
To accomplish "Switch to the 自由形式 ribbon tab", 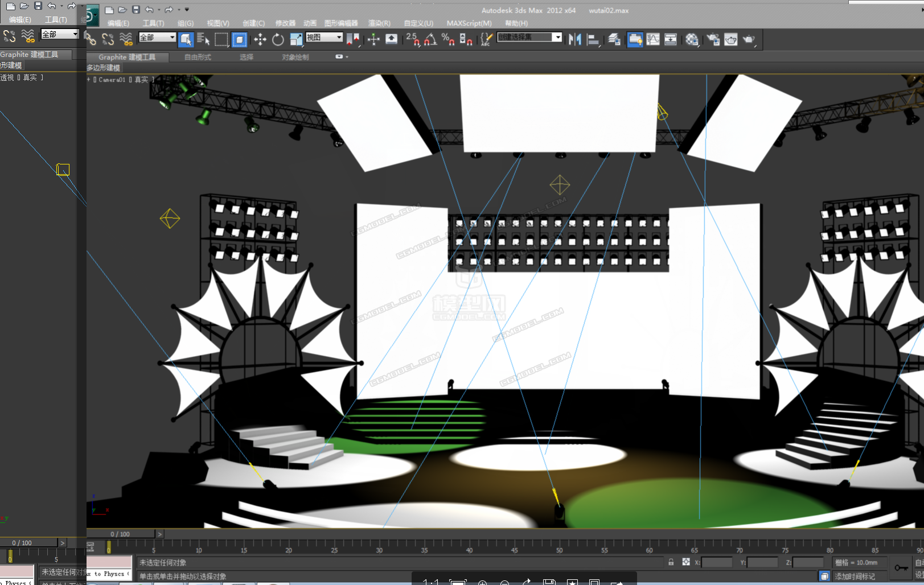I will 198,57.
